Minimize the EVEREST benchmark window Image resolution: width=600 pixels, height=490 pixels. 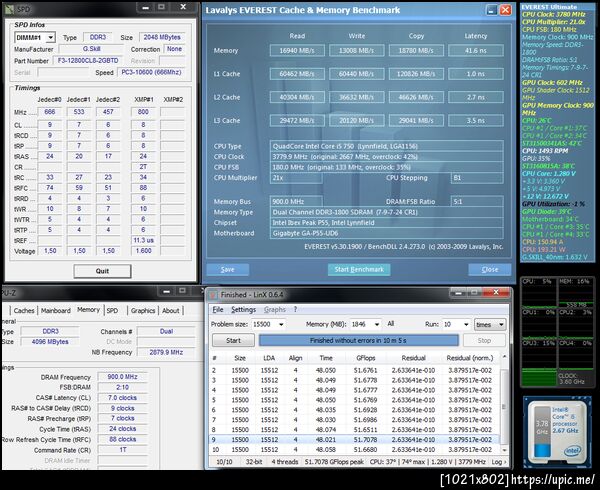[492, 10]
